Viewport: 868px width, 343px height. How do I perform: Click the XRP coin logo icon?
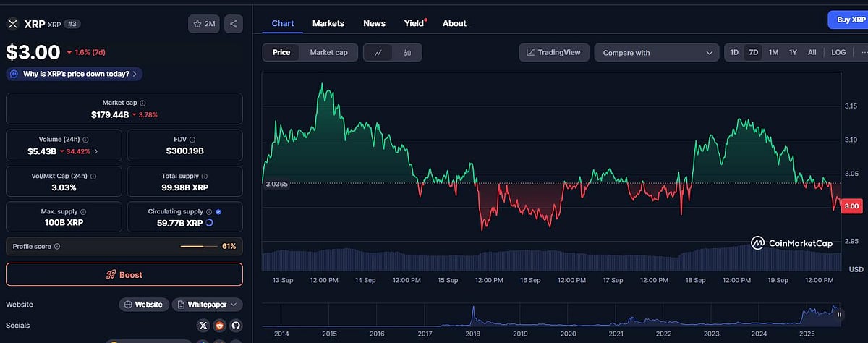point(12,24)
